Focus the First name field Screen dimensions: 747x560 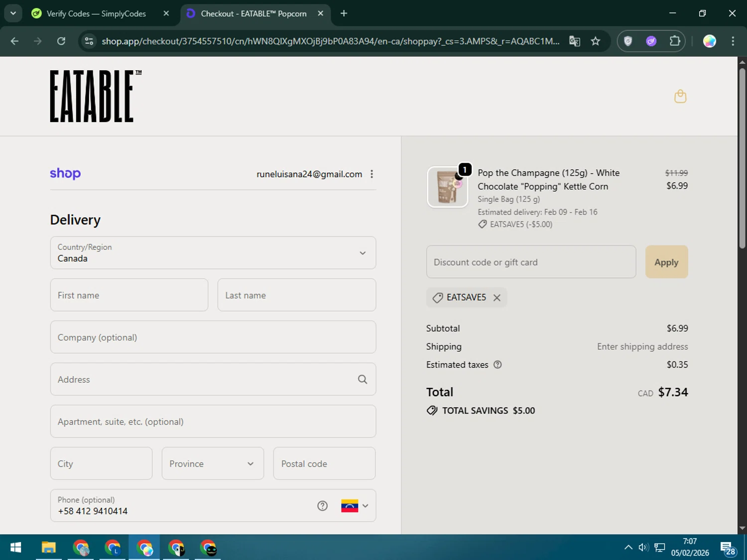(129, 295)
